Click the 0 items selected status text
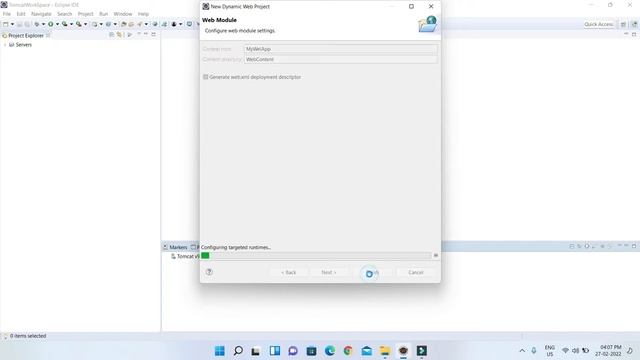 tap(28, 336)
